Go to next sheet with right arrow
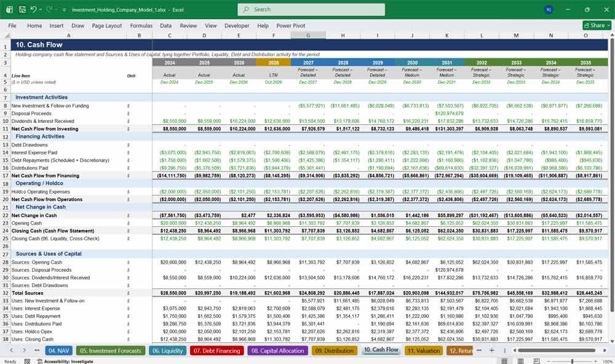 point(25,350)
